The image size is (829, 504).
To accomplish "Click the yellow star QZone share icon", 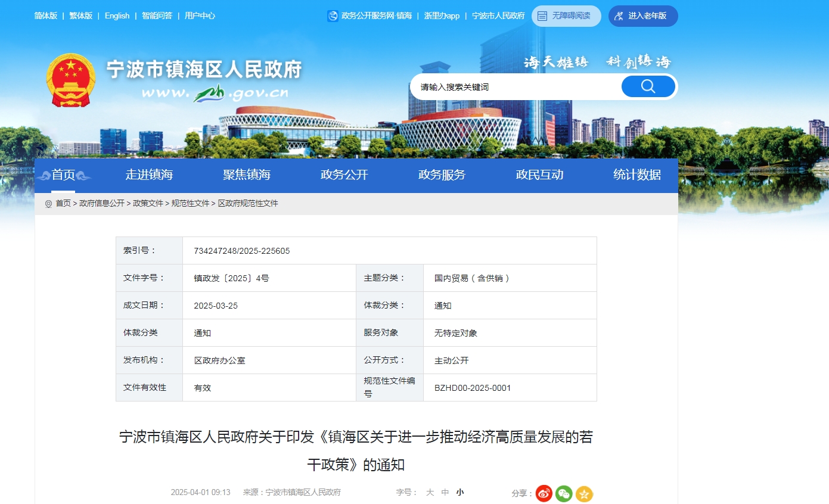I will pyautogui.click(x=584, y=493).
